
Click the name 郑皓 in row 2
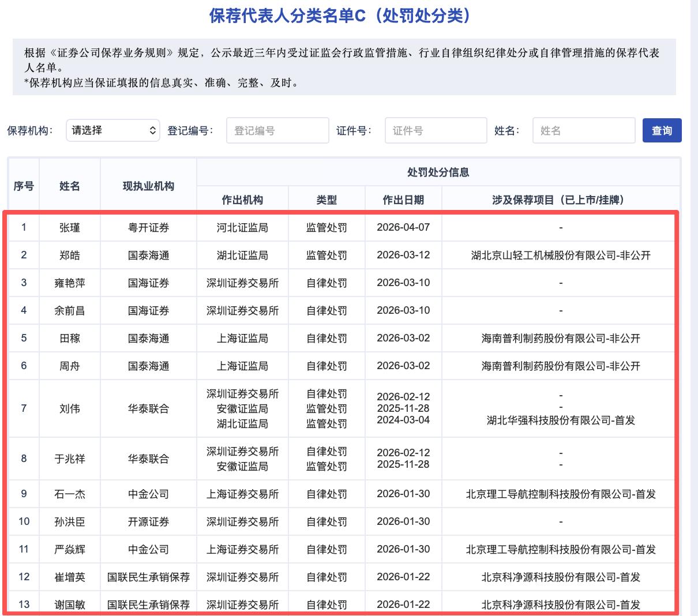point(70,256)
